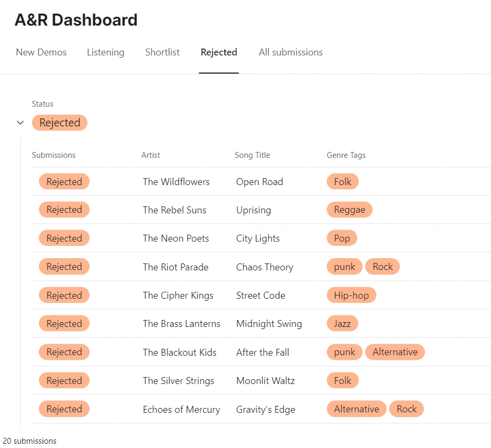Collapse the Rejected status group chevron
The width and height of the screenshot is (491, 448).
[x=20, y=123]
